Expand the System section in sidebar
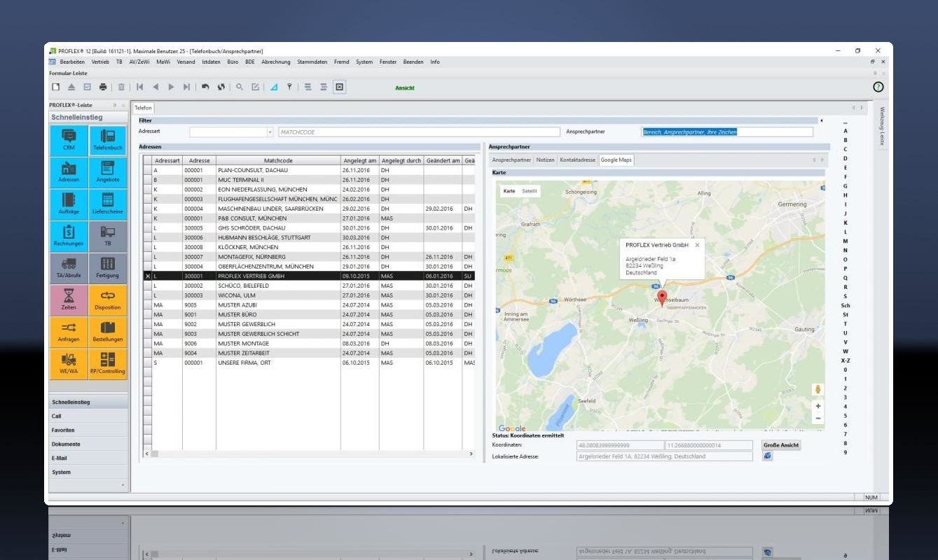 [x=62, y=472]
